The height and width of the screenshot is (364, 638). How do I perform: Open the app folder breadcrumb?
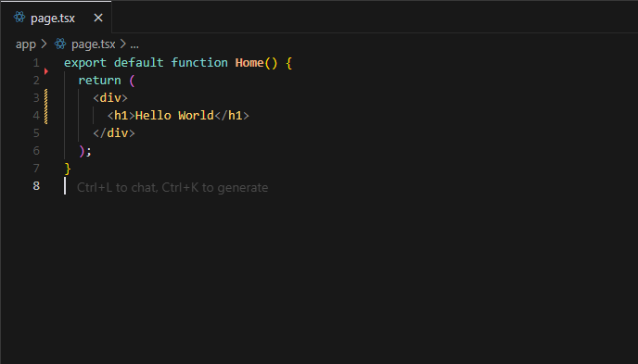pyautogui.click(x=26, y=44)
